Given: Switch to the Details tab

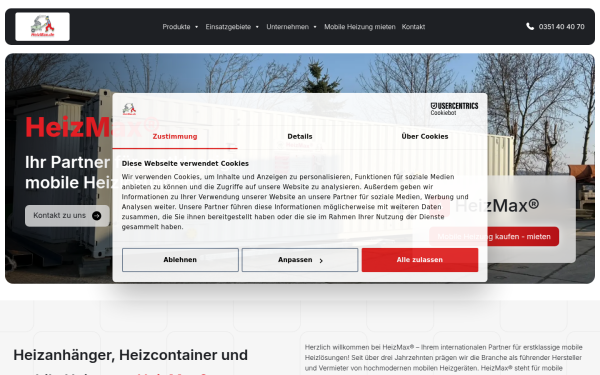Looking at the screenshot, I should [300, 137].
